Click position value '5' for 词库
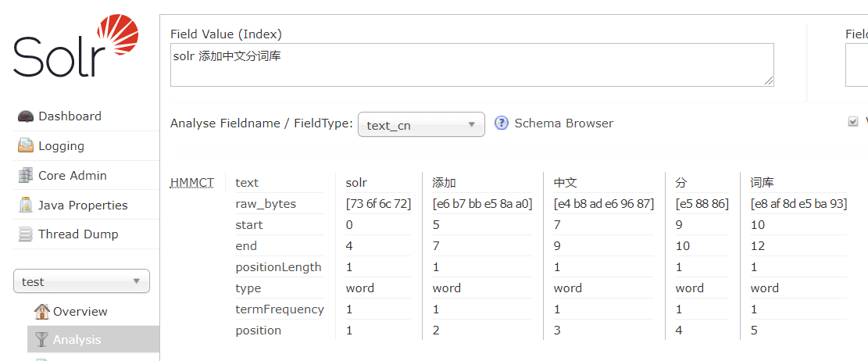 point(754,330)
